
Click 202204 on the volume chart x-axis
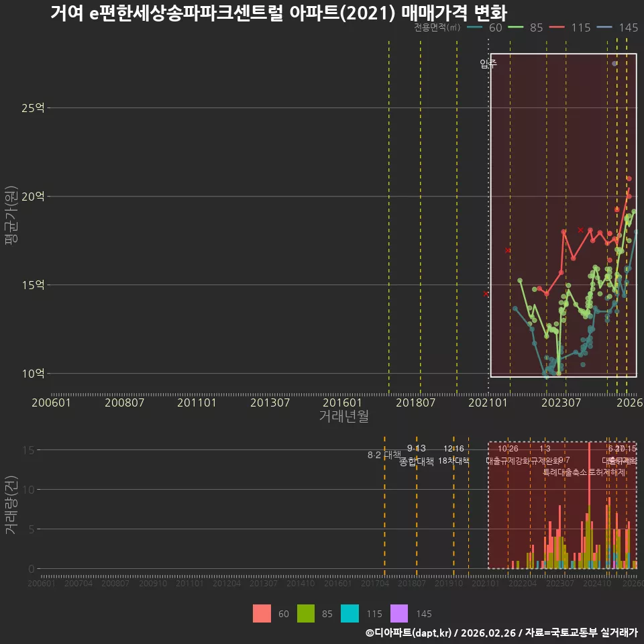523,583
